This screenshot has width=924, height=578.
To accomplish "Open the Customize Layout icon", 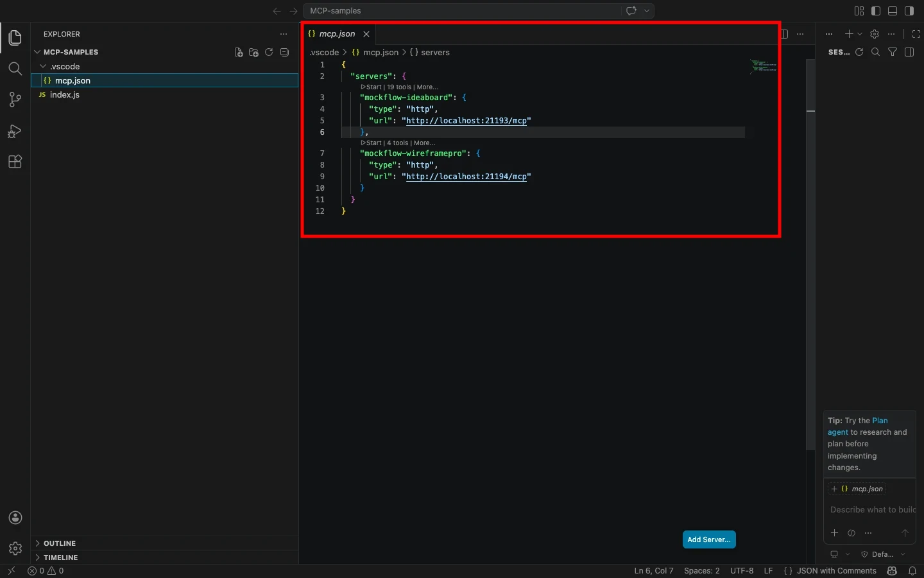I will (859, 11).
